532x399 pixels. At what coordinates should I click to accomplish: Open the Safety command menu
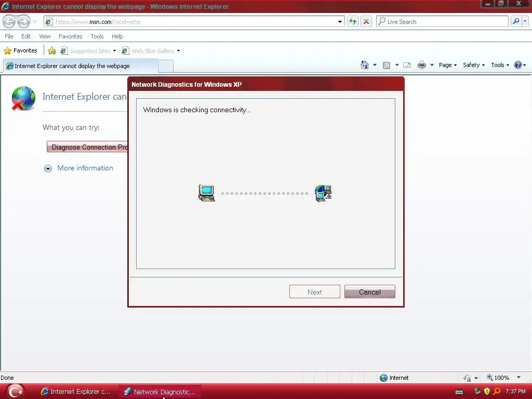pyautogui.click(x=474, y=65)
